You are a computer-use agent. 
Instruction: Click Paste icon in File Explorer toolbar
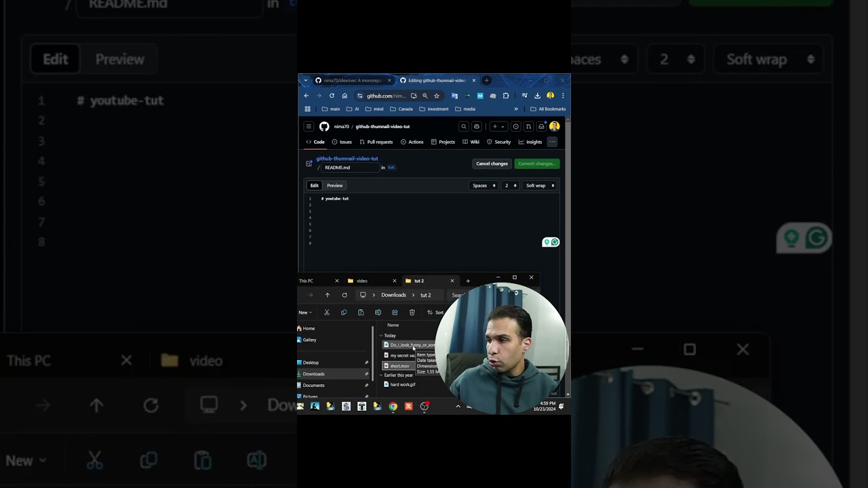pyautogui.click(x=361, y=312)
